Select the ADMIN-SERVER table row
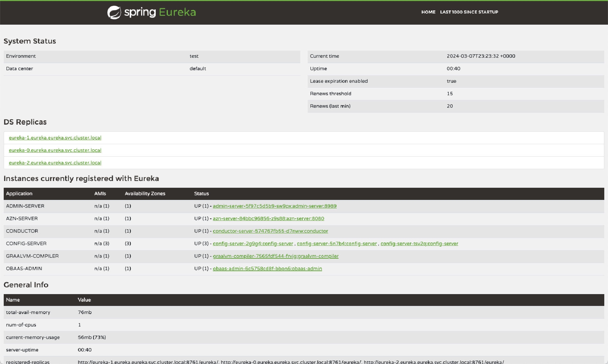Screen dimensions: 608x364 point(25,206)
